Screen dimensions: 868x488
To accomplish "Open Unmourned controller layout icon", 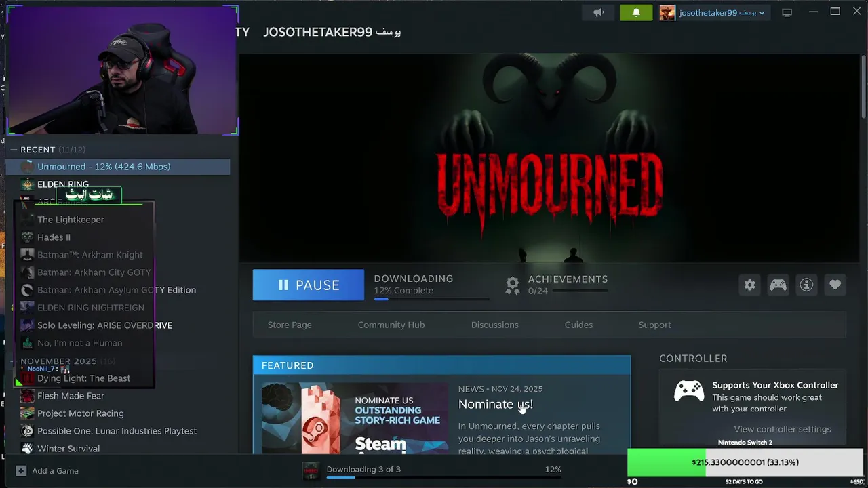I will coord(778,285).
